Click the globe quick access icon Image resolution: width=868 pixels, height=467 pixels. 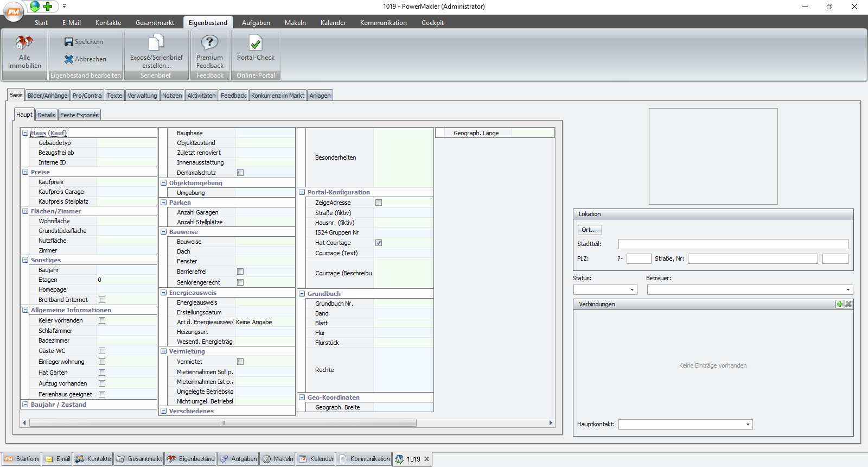click(x=35, y=7)
